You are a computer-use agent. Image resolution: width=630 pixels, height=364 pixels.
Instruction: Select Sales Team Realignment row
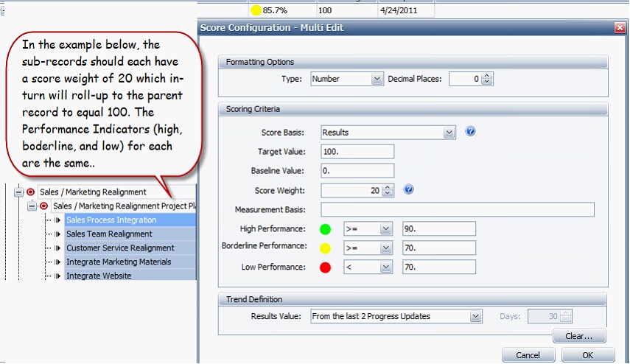(130, 234)
